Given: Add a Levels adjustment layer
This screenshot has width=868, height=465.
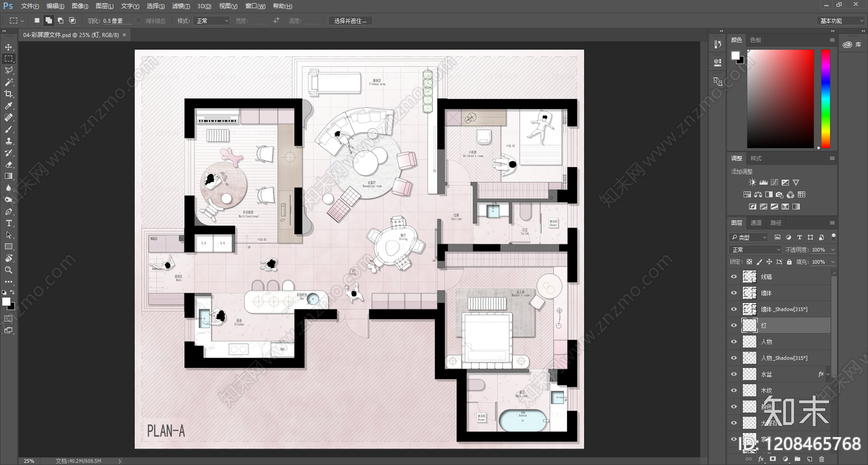Looking at the screenshot, I should [763, 183].
